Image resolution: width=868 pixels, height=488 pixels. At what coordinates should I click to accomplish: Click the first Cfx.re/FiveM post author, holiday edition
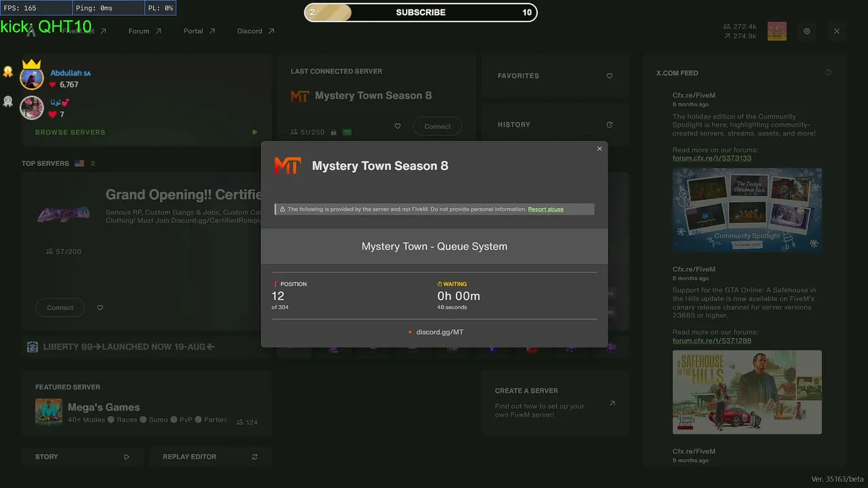(694, 96)
